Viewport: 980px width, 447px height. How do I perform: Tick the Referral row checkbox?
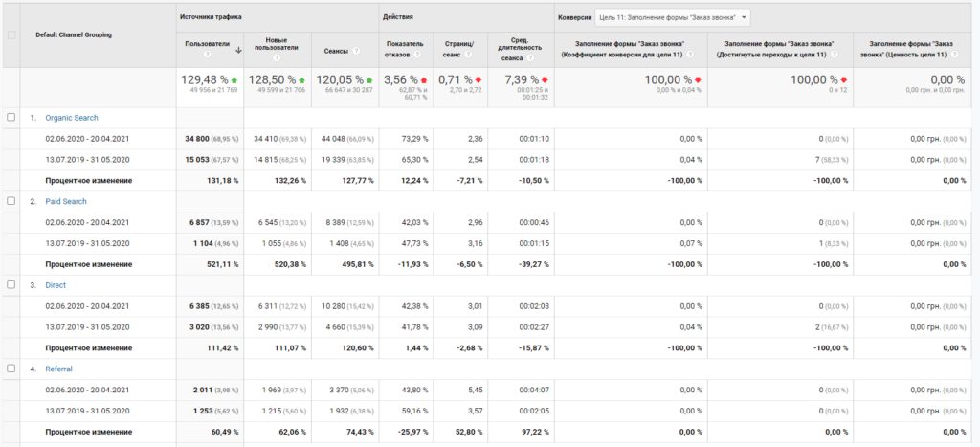pos(10,369)
